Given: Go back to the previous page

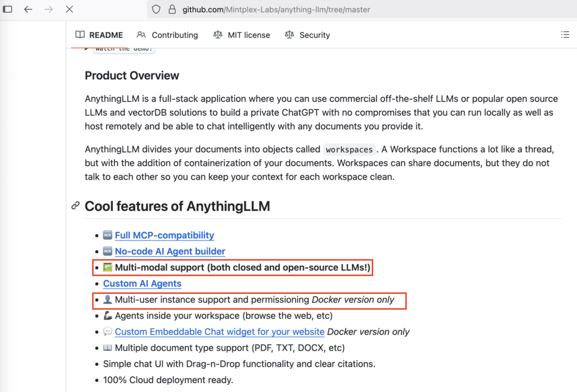Looking at the screenshot, I should [x=28, y=9].
